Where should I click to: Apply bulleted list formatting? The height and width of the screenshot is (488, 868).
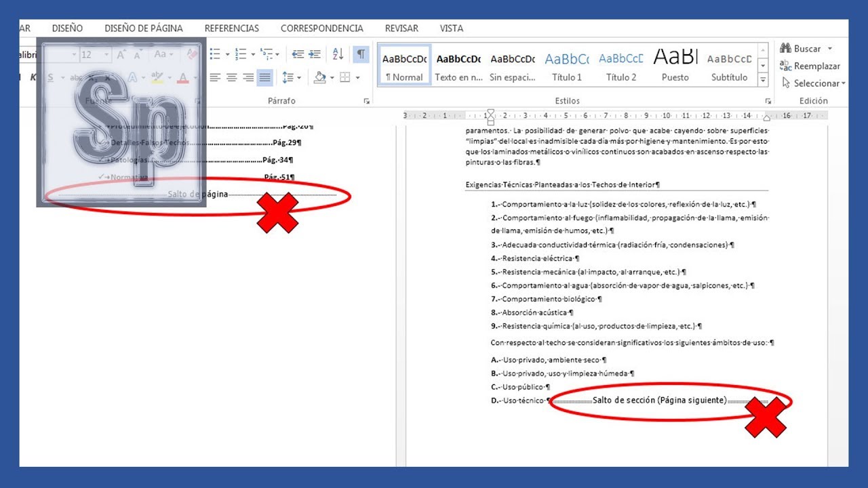pos(215,54)
